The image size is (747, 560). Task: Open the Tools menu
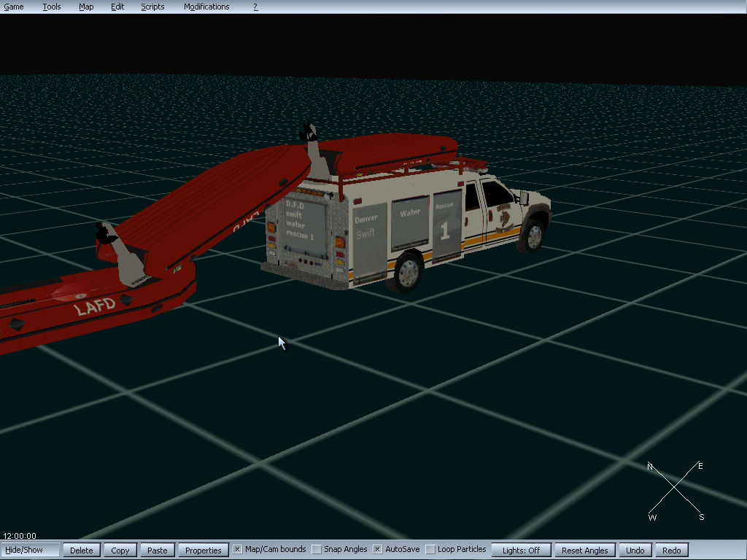pos(52,7)
